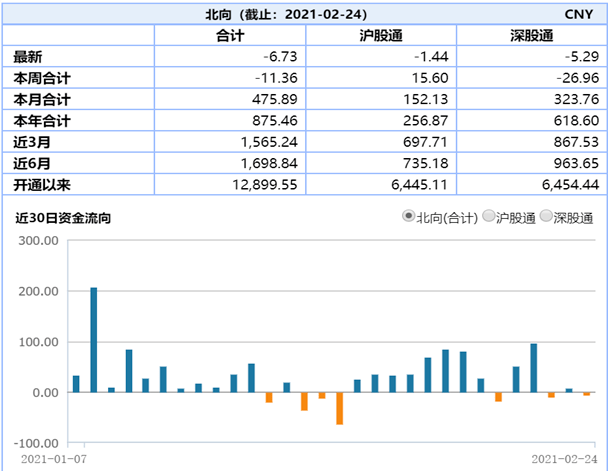Select the 本周合计 row label

42,78
